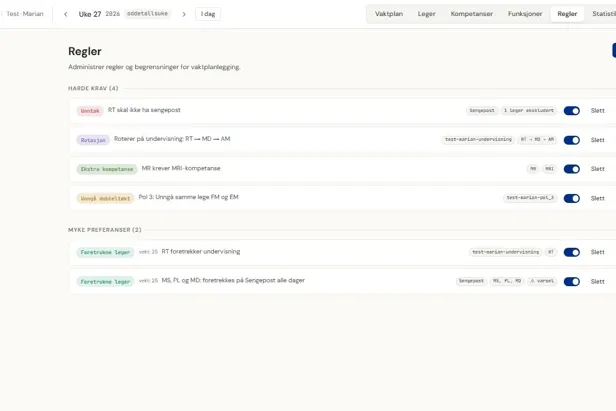This screenshot has height=411, width=616.
Task: Toggle the Roterer på undervisning rule off
Action: point(572,140)
